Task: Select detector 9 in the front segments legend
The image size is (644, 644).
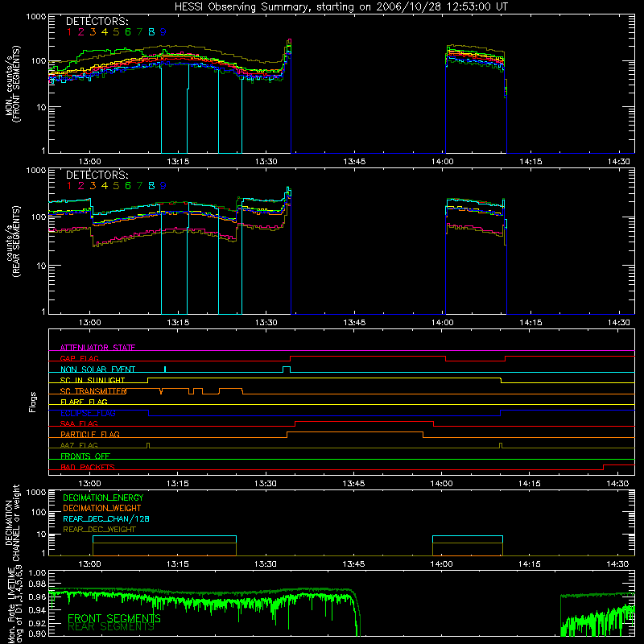Action: 163,32
